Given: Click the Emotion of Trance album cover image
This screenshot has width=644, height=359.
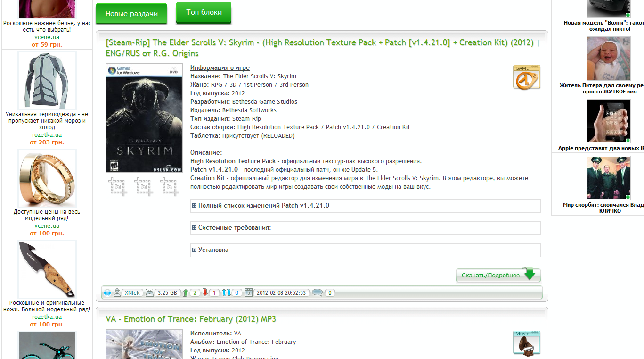Looking at the screenshot, I should click(144, 344).
